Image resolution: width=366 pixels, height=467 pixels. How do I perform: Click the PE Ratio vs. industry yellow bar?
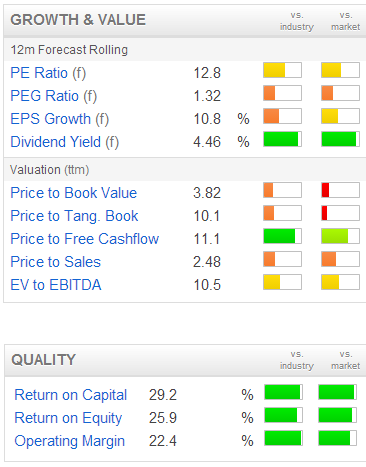(282, 70)
